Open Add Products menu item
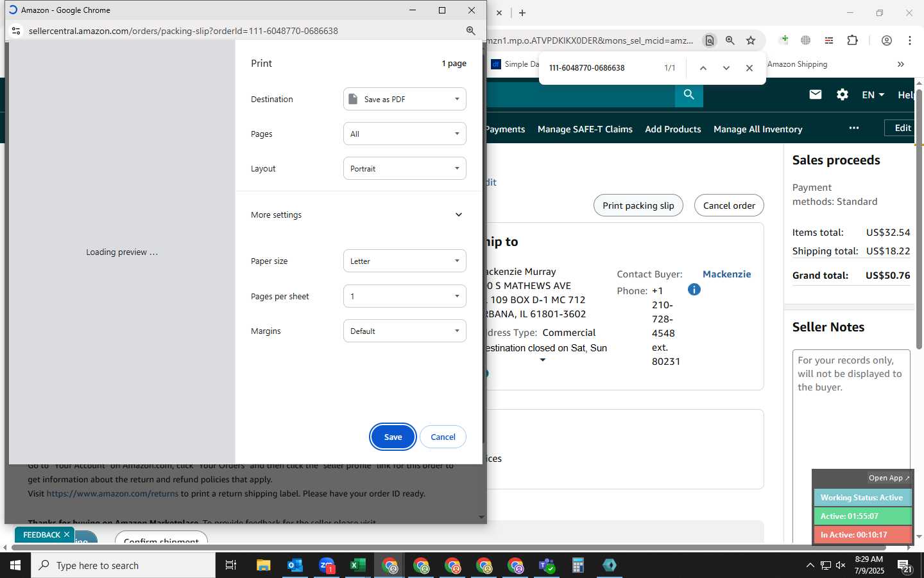This screenshot has height=578, width=924. pyautogui.click(x=673, y=129)
